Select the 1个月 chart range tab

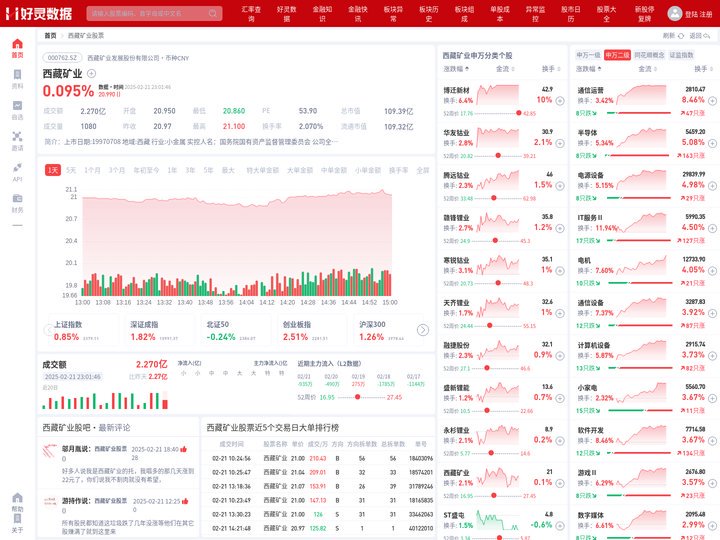(92, 170)
